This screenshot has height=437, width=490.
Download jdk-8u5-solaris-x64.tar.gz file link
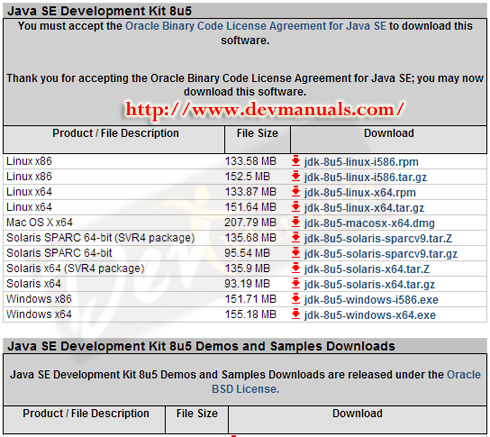click(x=370, y=285)
